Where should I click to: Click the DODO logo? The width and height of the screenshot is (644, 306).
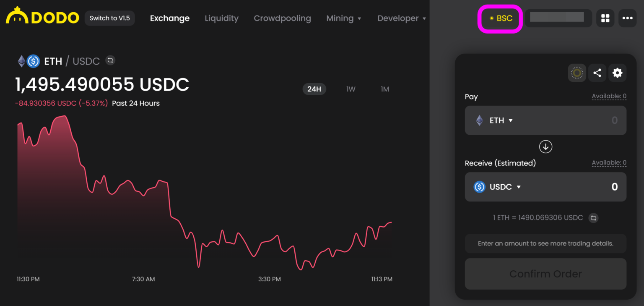tap(42, 17)
